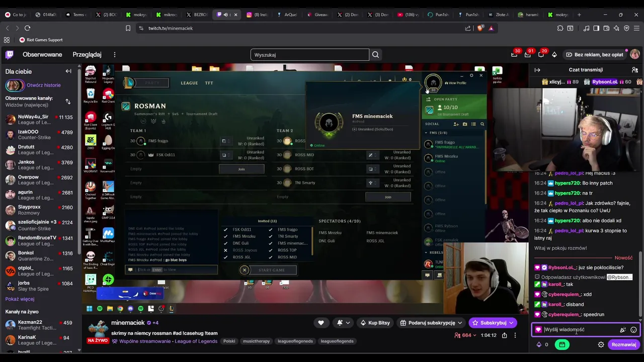Open the three-dot menu beside Przeglądaj
Image resolution: width=644 pixels, height=362 pixels.
(114, 54)
